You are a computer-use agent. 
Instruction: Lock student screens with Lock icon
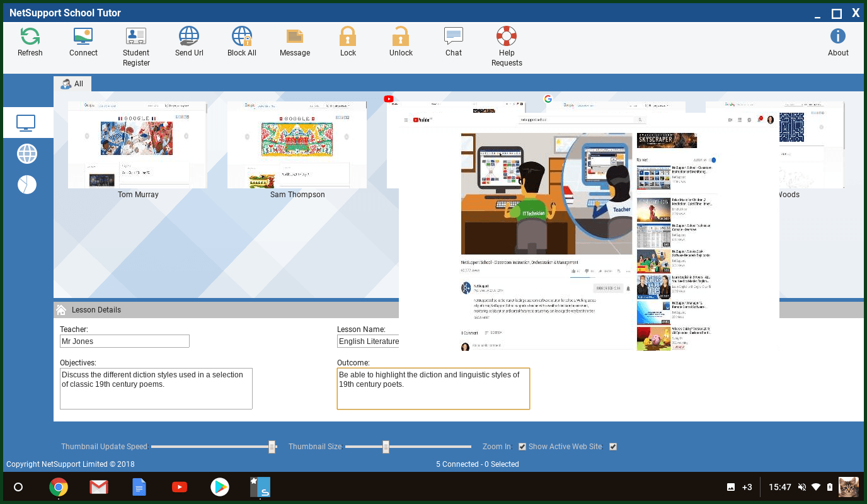coord(348,37)
